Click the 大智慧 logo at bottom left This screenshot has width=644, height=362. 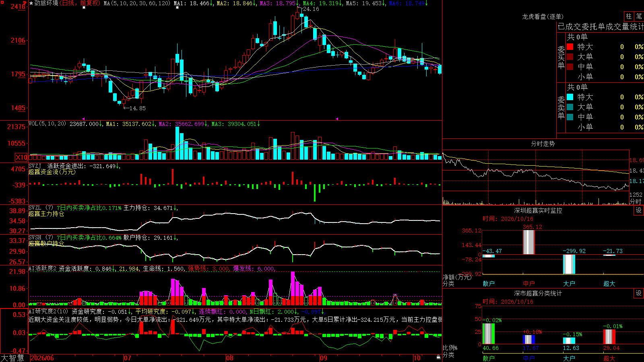[12, 358]
